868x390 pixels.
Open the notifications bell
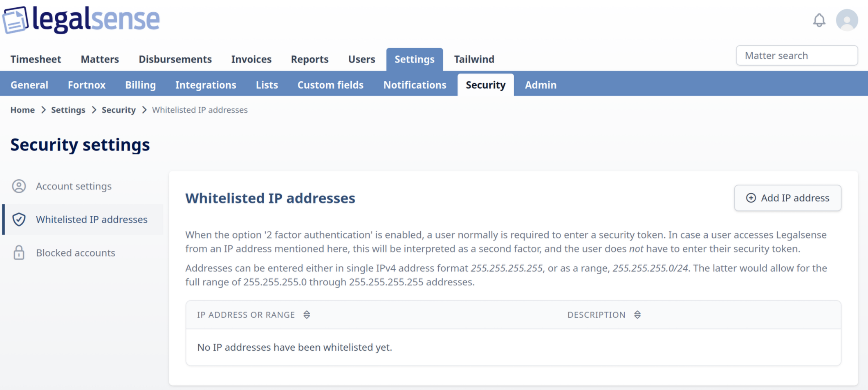tap(819, 20)
